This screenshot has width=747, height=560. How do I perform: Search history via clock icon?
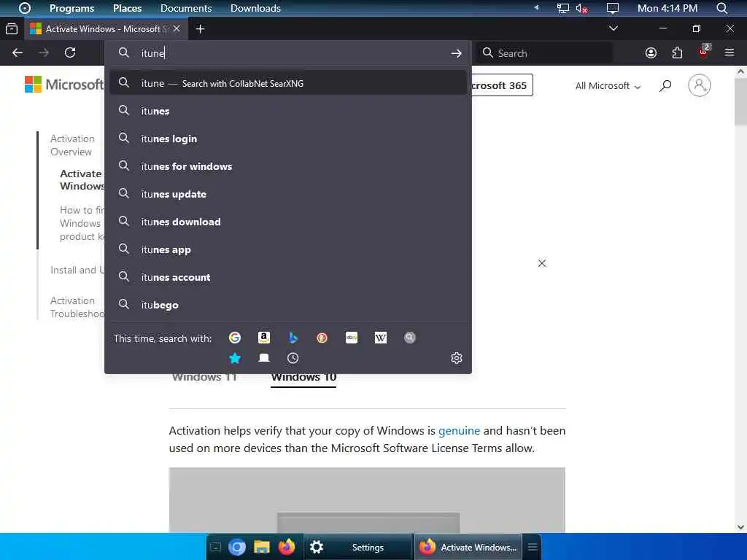(293, 358)
